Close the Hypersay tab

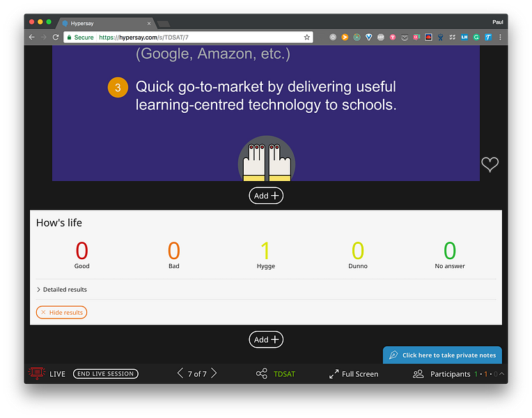coord(149,24)
